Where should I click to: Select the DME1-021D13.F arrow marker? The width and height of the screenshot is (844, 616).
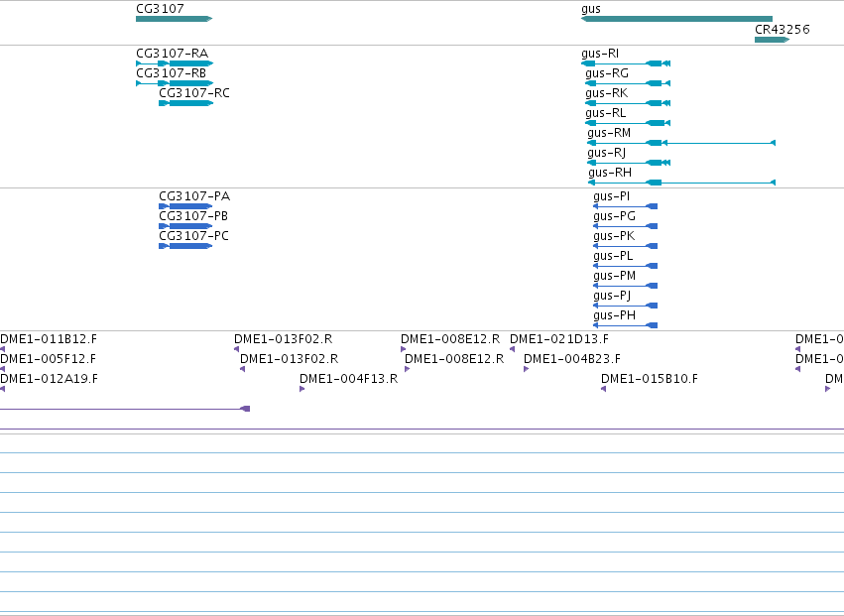pyautogui.click(x=513, y=349)
